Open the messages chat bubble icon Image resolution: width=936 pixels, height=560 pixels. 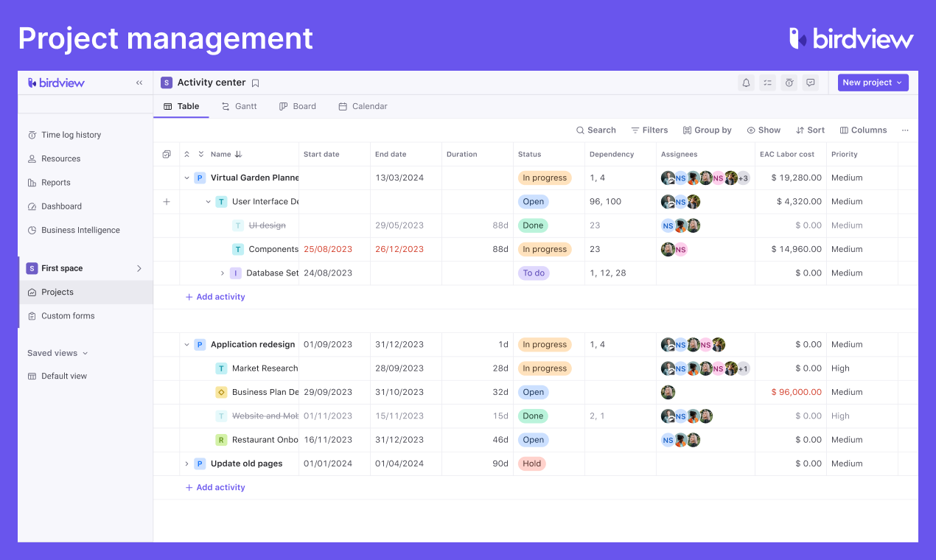[x=810, y=83]
